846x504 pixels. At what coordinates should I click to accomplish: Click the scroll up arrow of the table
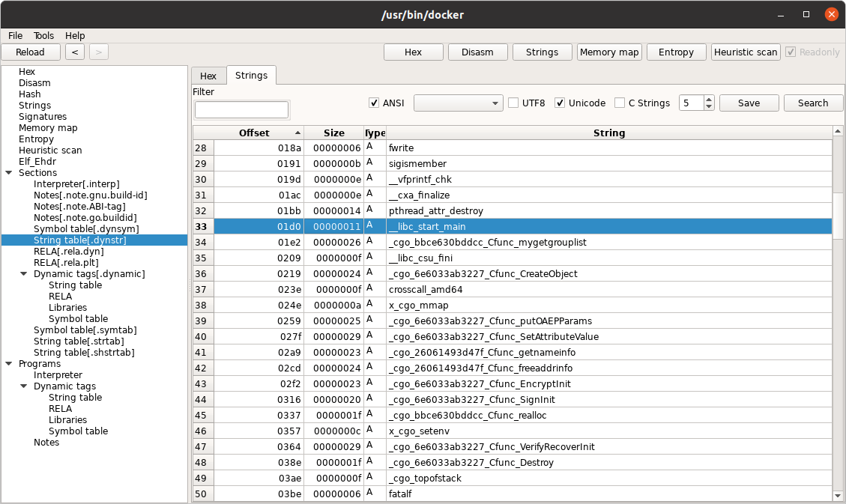[837, 131]
